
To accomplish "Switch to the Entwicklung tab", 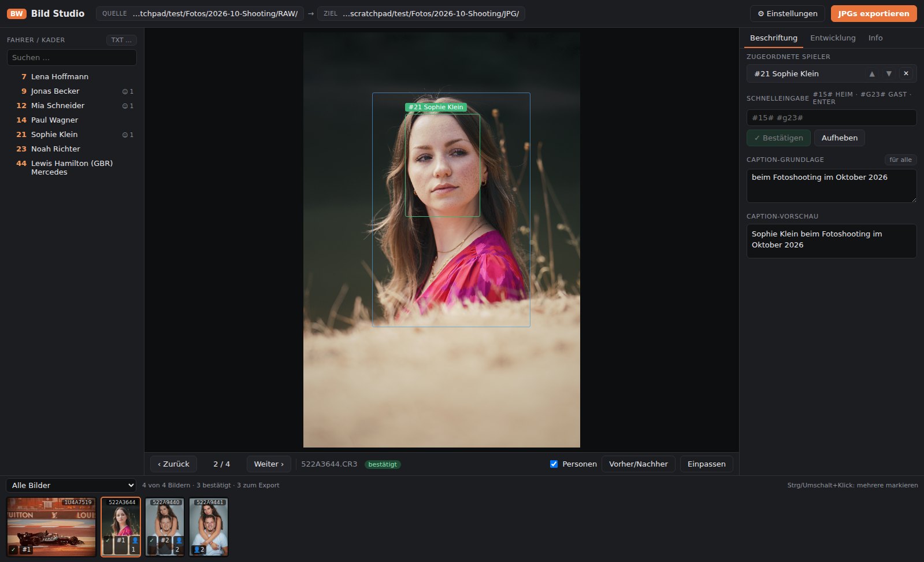I will pos(833,38).
